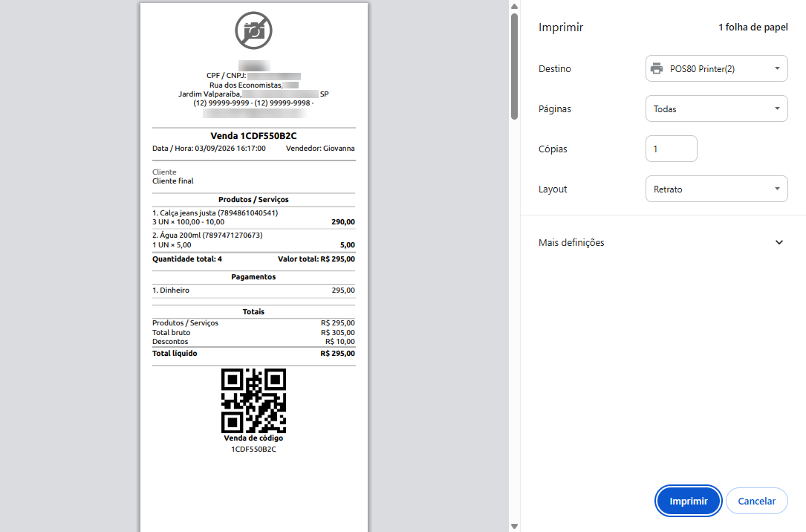
Task: Click the 'Total líquido' row label
Action: pyautogui.click(x=175, y=354)
